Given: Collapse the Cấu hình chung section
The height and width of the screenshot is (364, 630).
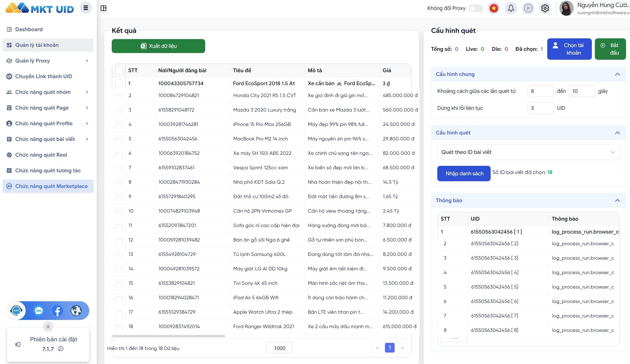Looking at the screenshot, I should click(617, 74).
